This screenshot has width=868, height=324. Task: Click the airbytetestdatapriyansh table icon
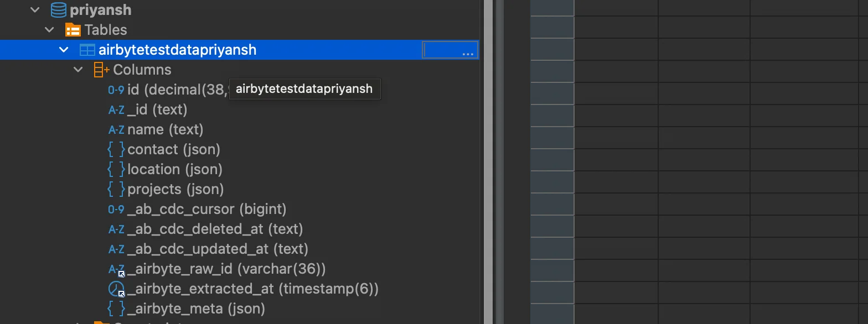pyautogui.click(x=87, y=50)
